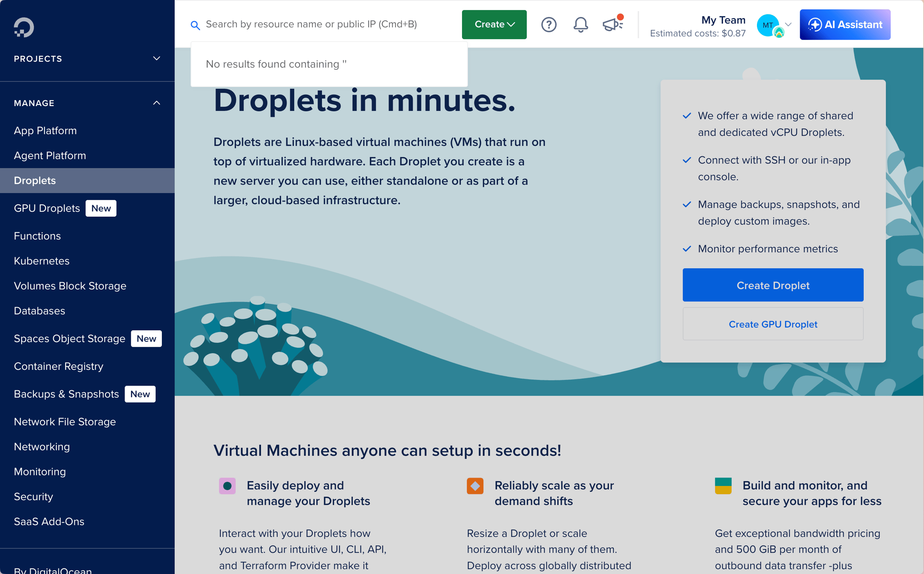This screenshot has height=574, width=924.
Task: Open Databases in sidebar
Action: point(40,311)
